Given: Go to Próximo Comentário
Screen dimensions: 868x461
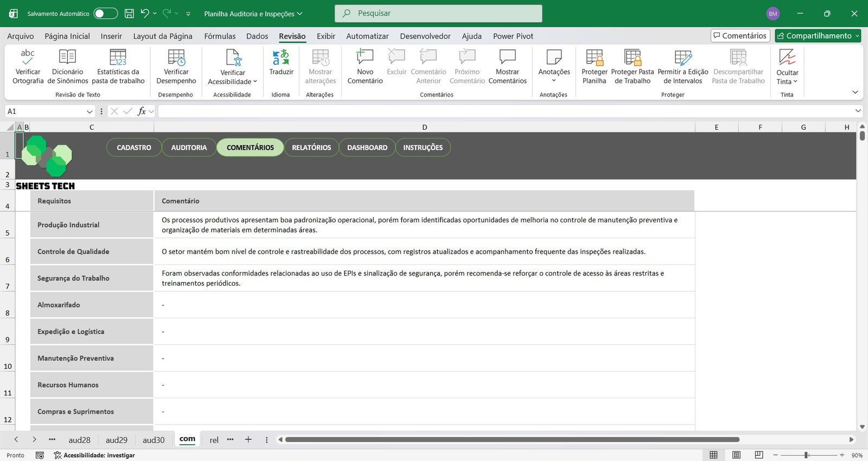Looking at the screenshot, I should coord(467,66).
